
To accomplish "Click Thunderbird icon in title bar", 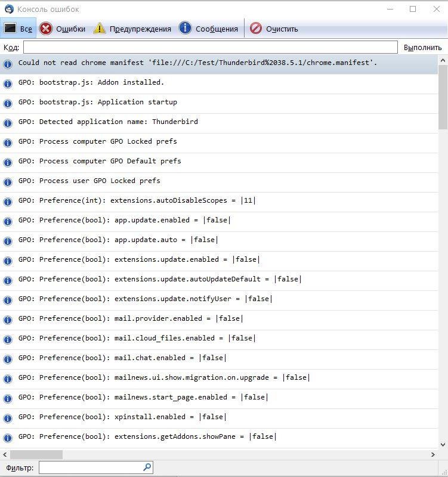I will [9, 9].
